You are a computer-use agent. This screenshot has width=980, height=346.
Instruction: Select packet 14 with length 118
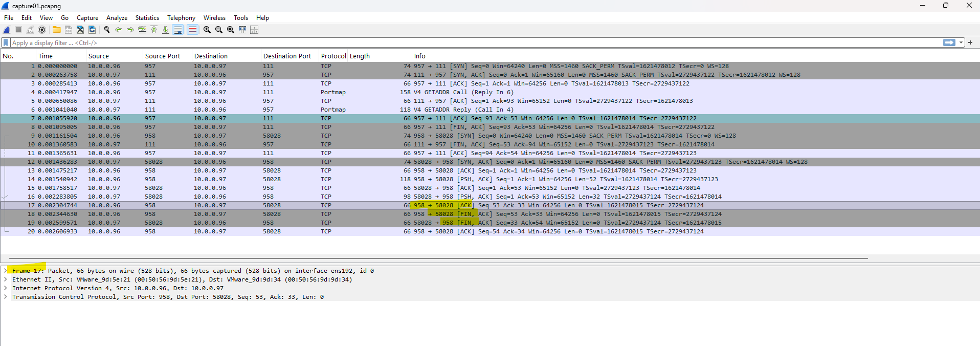pyautogui.click(x=490, y=179)
